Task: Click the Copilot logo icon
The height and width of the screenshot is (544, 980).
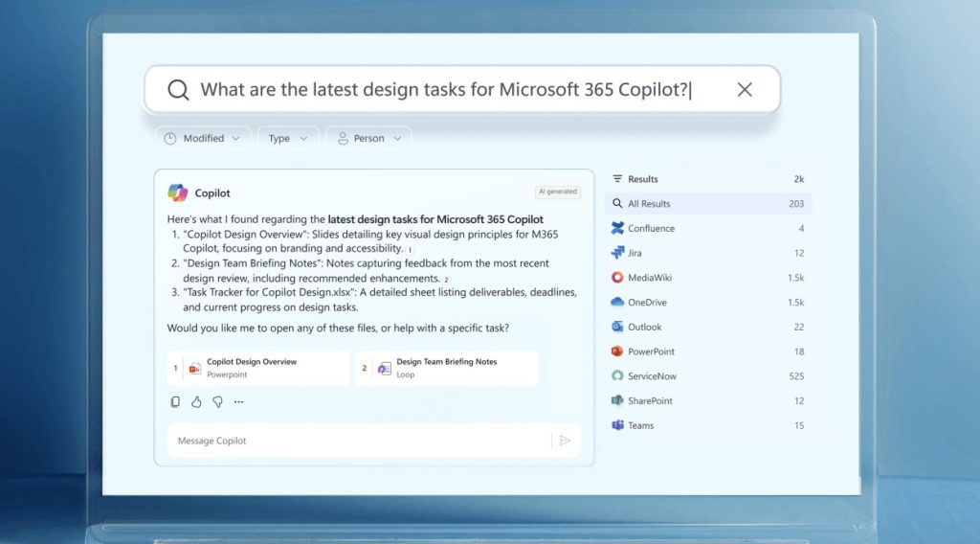Action: pos(177,193)
